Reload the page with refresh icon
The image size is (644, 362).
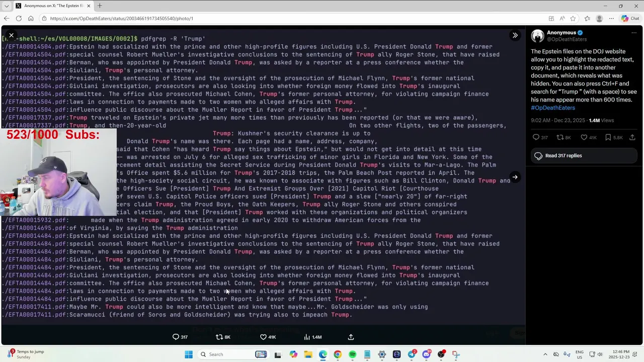[19, 19]
